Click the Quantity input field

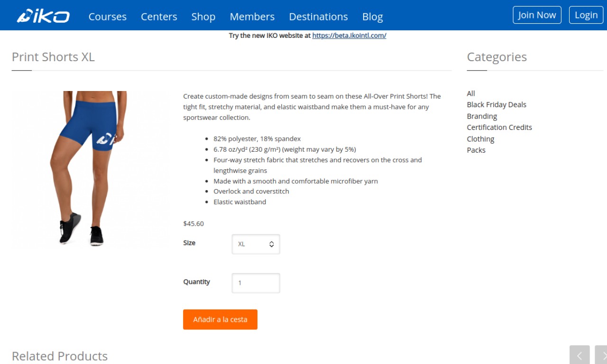(x=256, y=283)
